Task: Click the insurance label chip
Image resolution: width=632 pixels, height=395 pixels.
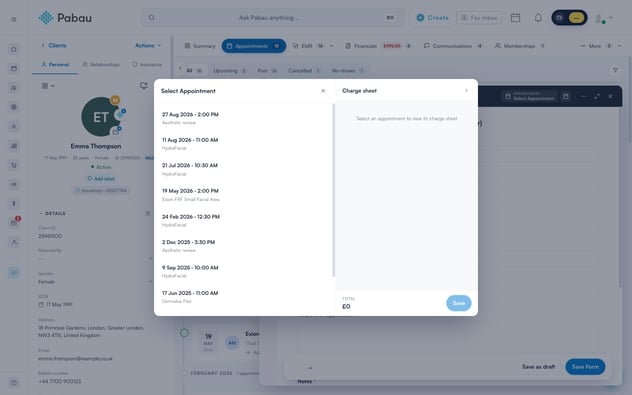Action: click(x=101, y=190)
